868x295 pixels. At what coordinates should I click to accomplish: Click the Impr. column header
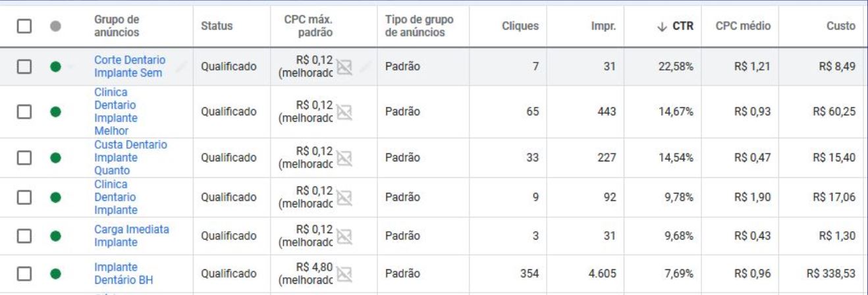tap(604, 26)
